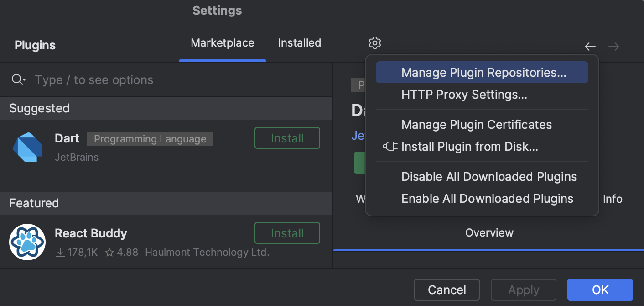Open the plugins gear settings menu
Viewport: 644px width, 306px height.
pos(374,42)
